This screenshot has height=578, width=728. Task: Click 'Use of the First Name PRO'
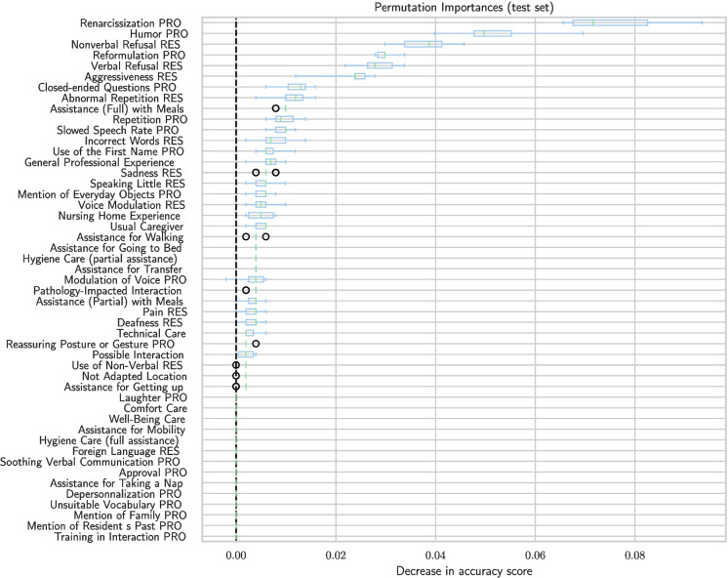click(x=118, y=151)
